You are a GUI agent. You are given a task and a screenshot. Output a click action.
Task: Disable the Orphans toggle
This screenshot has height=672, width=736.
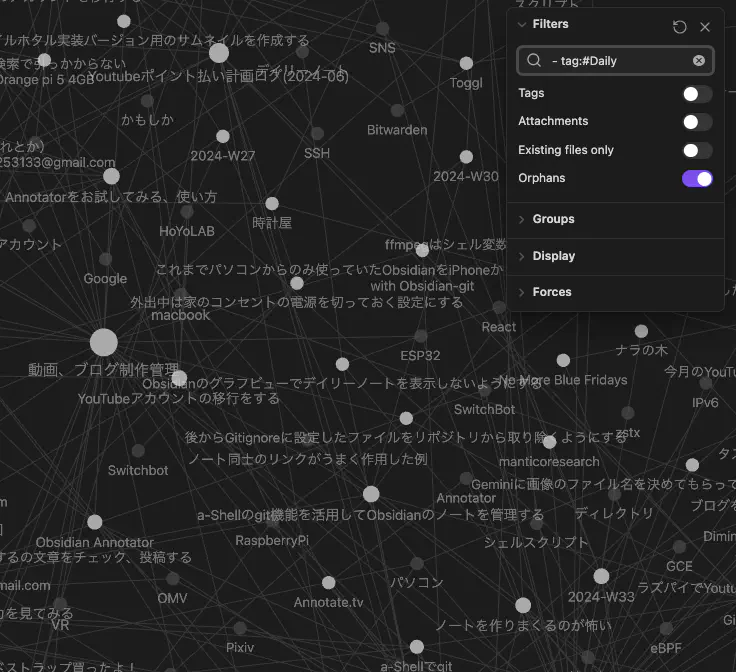click(697, 179)
